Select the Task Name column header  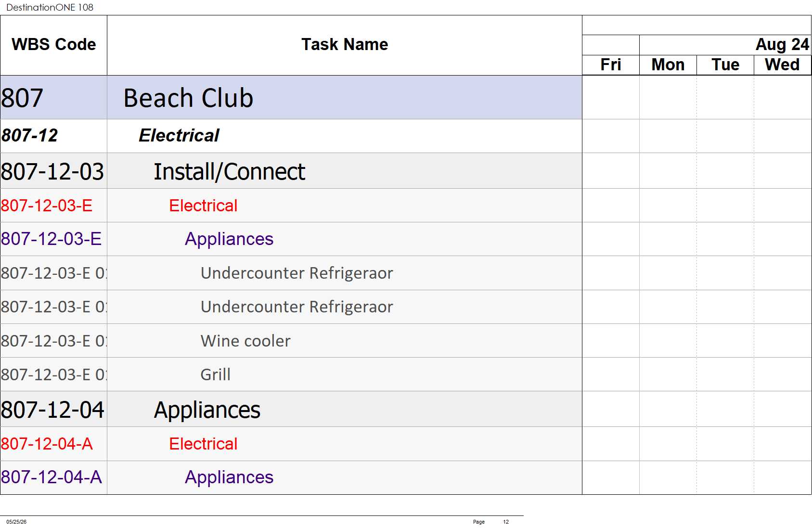(345, 45)
